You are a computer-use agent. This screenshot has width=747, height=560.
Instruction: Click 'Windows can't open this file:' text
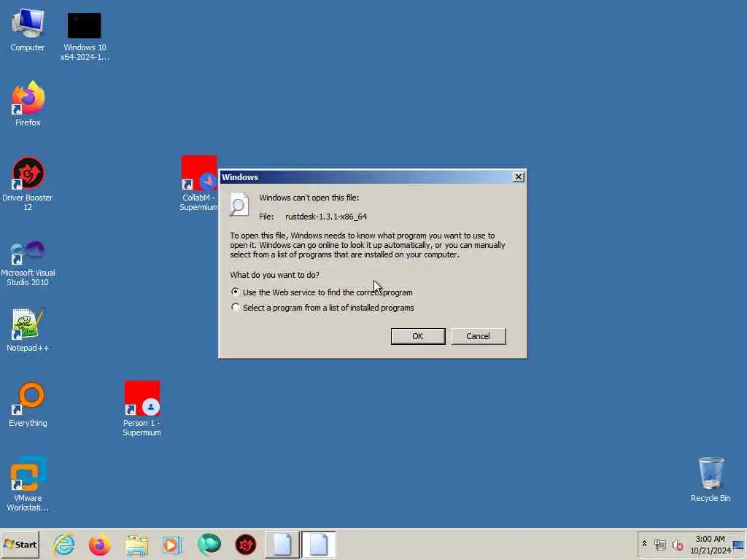coord(309,198)
